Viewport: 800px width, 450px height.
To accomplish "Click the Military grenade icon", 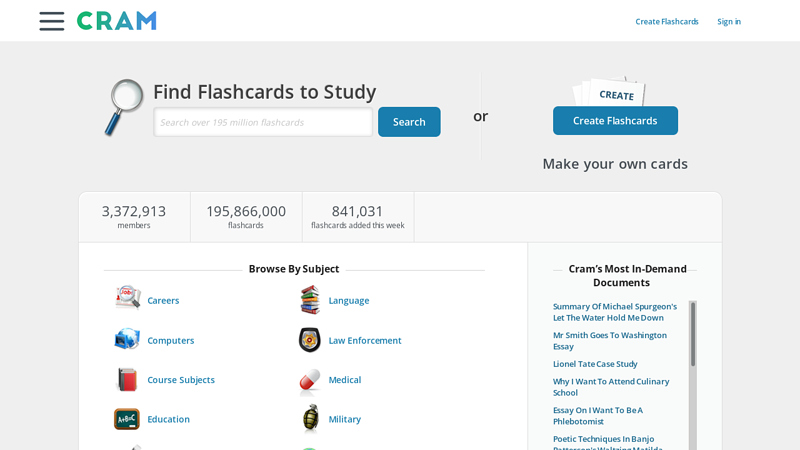I will coord(311,419).
